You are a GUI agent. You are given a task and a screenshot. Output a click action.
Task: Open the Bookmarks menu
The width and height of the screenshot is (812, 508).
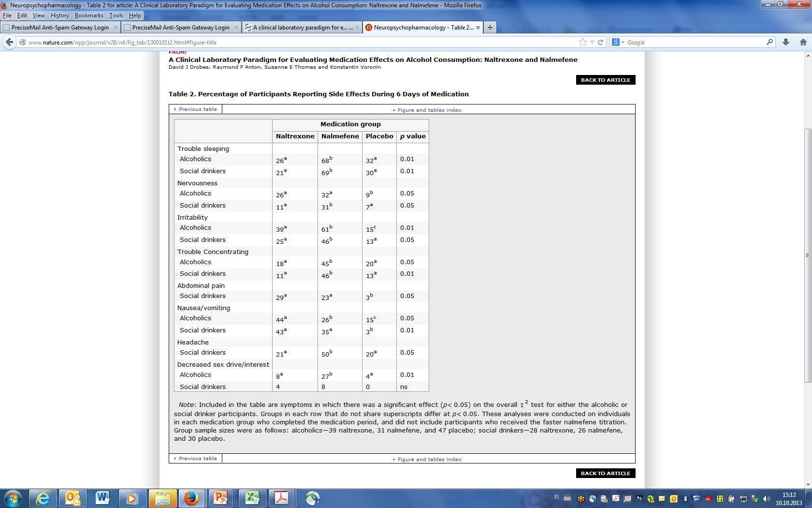89,15
